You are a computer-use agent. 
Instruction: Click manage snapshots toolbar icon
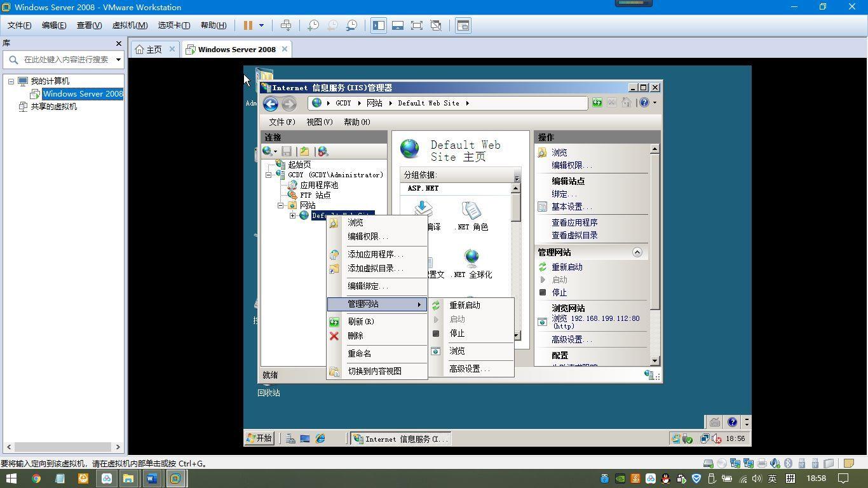point(351,25)
